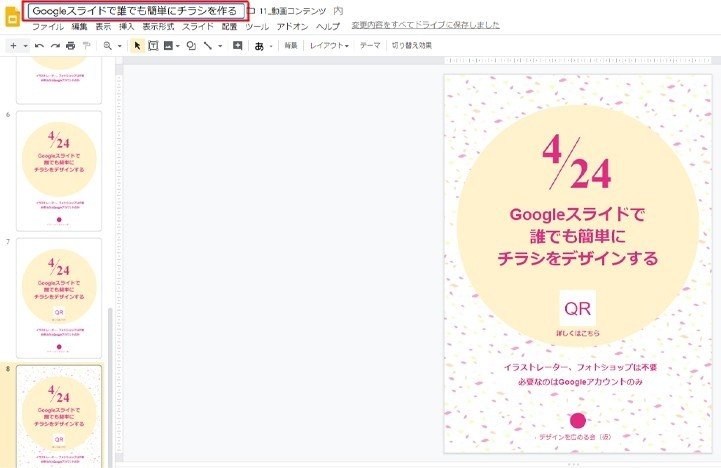
Task: Select the QR box on the slide
Action: 578,308
